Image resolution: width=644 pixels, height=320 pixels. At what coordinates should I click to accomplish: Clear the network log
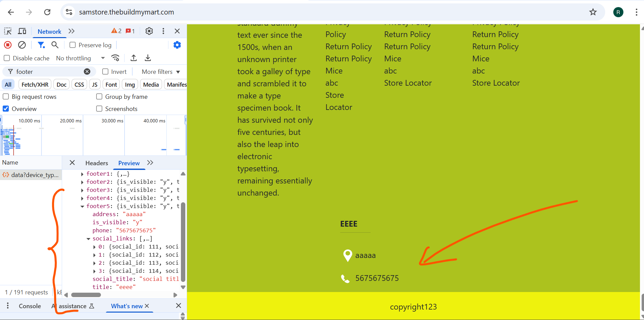point(22,45)
